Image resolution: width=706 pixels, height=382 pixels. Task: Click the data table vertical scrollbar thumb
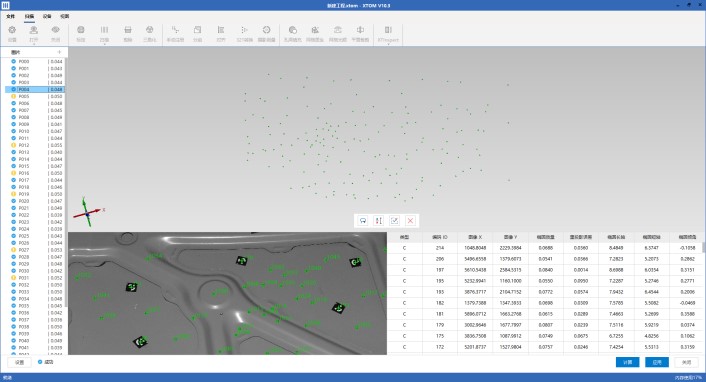tap(704, 247)
